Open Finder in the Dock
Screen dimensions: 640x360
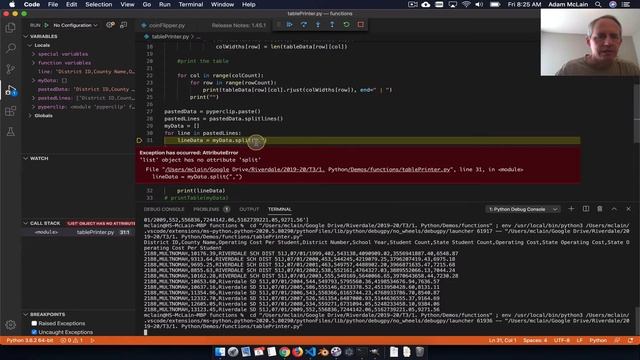coord(220,351)
